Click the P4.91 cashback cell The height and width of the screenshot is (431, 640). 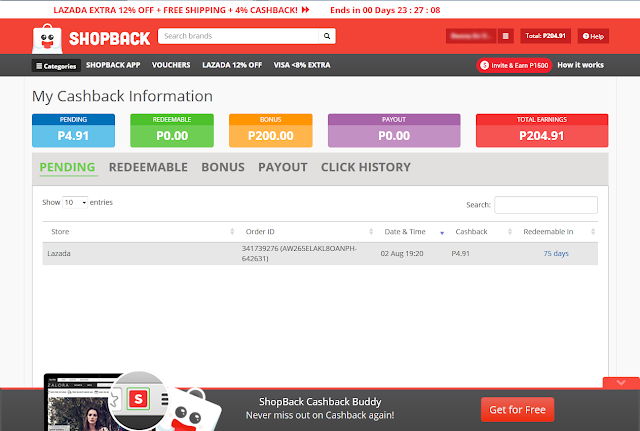(460, 253)
